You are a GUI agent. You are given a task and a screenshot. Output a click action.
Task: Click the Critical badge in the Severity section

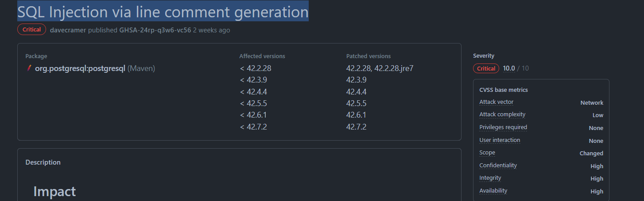coord(486,68)
